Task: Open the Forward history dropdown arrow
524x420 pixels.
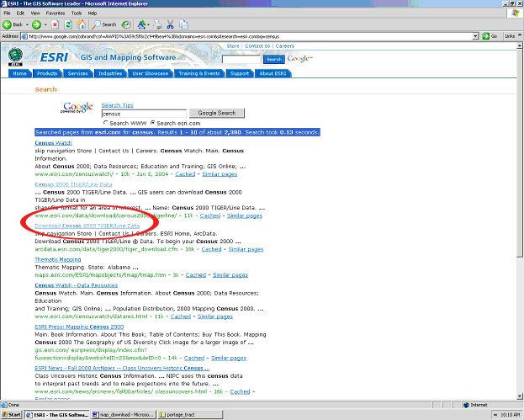Action: click(x=45, y=24)
